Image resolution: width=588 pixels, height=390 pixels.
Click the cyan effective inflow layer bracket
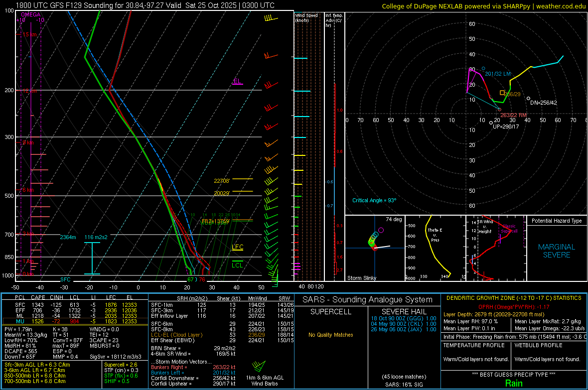(x=92, y=259)
